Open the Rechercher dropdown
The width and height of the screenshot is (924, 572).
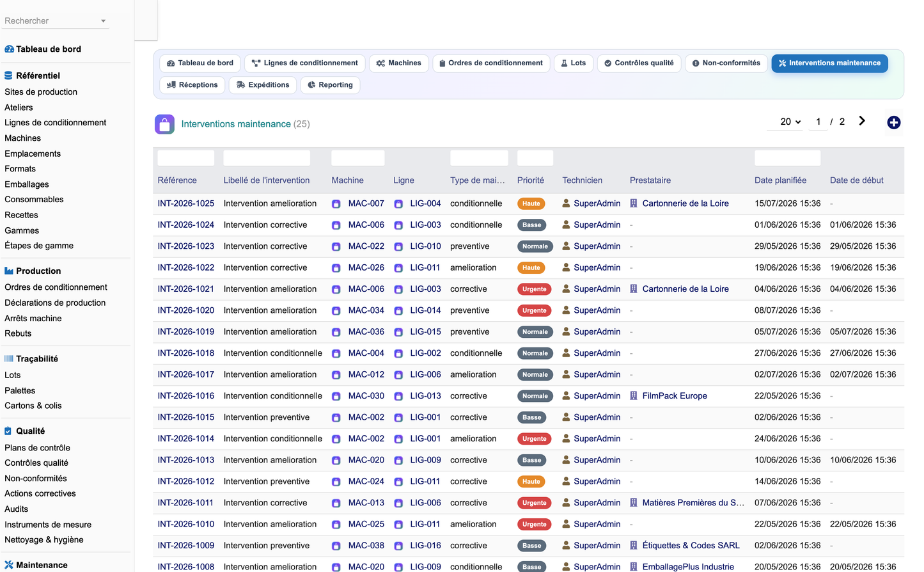click(56, 21)
